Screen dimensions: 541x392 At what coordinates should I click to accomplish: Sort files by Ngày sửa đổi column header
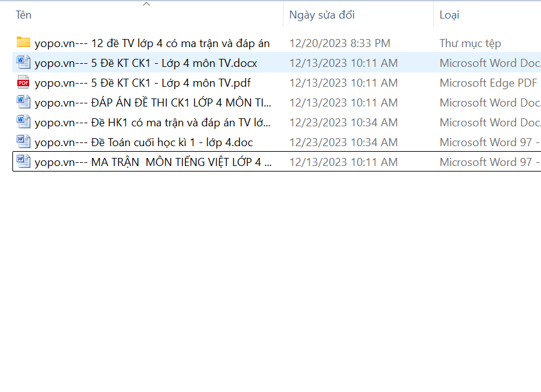click(x=322, y=15)
